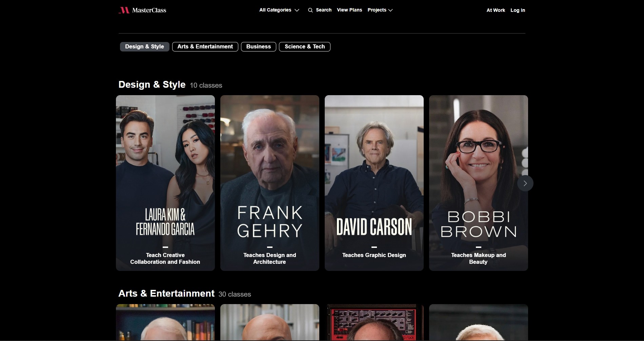This screenshot has height=341, width=644.
Task: Expand the Projects menu
Action: [380, 10]
